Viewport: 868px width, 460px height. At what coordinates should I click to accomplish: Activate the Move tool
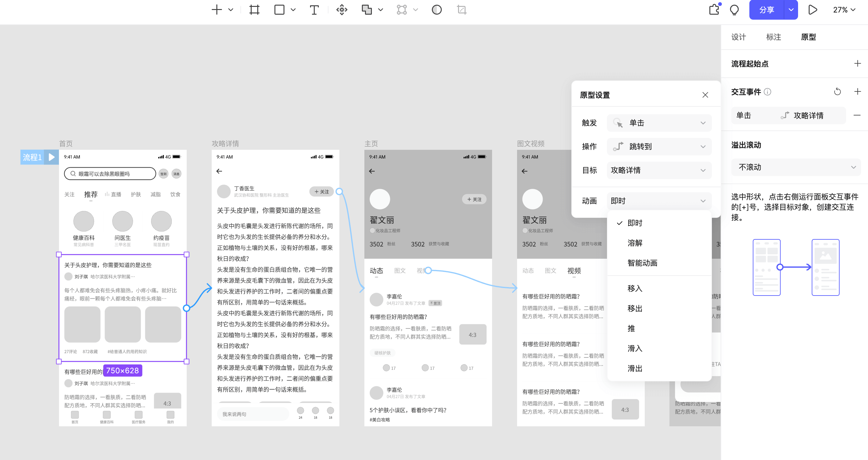[x=342, y=10]
